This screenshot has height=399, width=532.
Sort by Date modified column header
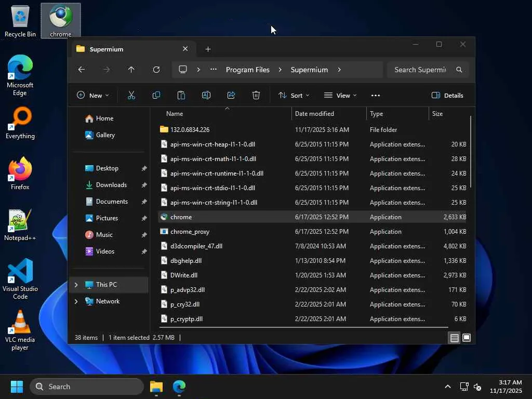pyautogui.click(x=314, y=114)
